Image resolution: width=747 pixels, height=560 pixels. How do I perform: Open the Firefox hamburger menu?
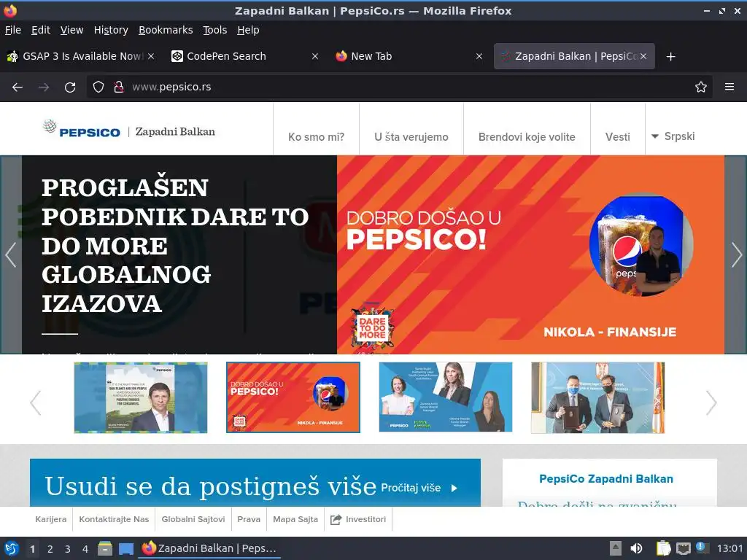[x=729, y=87]
